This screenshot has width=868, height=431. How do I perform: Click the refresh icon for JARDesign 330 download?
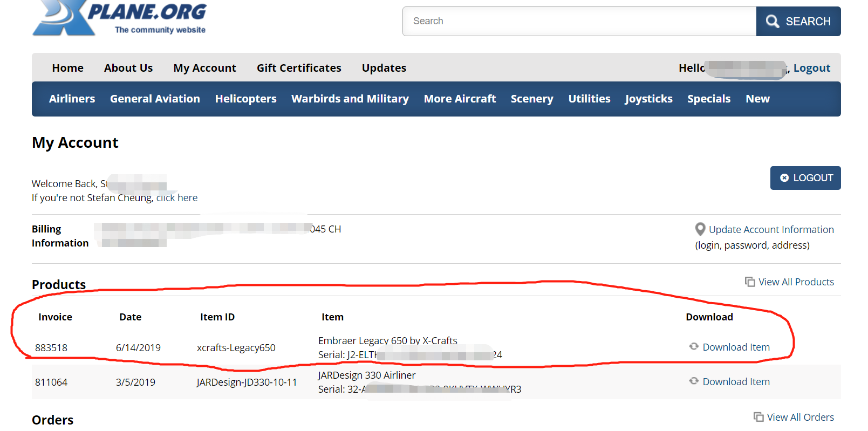694,381
